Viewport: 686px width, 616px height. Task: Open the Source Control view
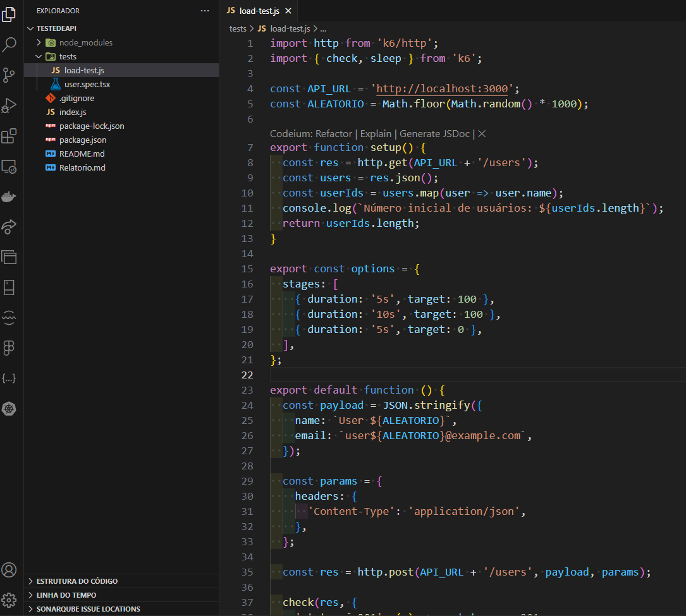9,75
